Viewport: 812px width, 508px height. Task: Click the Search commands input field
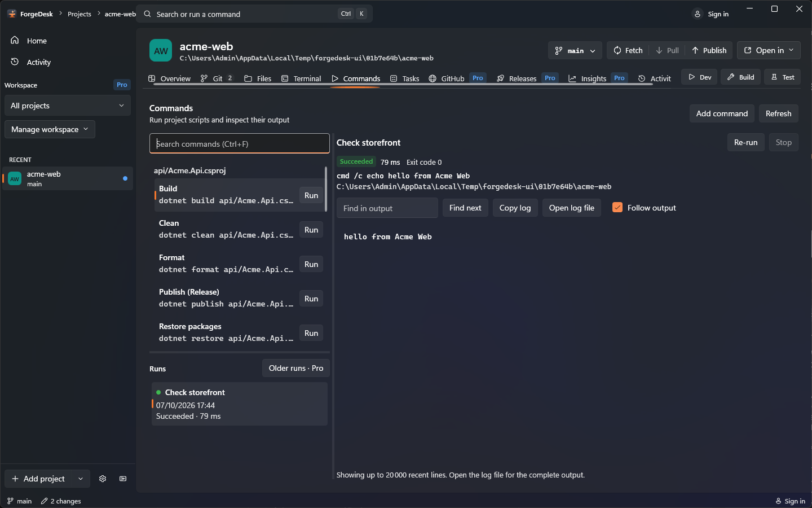[240, 143]
